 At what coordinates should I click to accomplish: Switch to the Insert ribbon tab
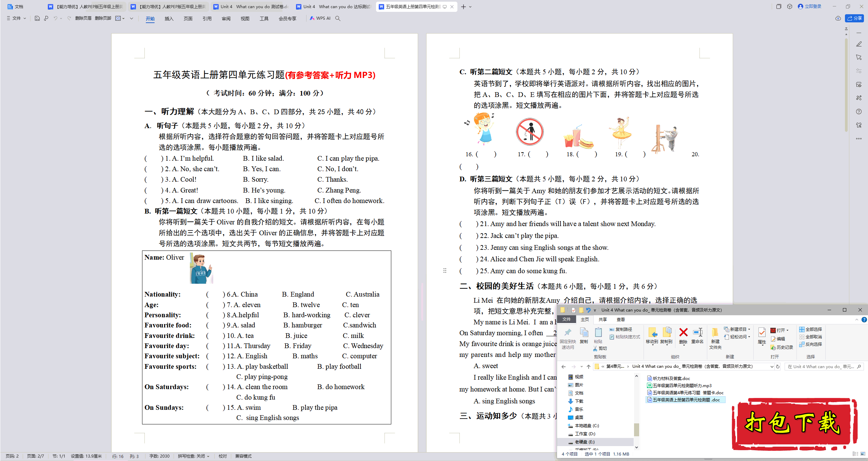(169, 19)
